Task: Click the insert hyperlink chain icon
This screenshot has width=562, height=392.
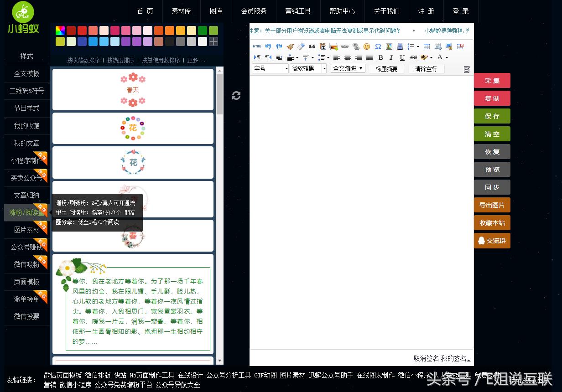Action: [345, 46]
